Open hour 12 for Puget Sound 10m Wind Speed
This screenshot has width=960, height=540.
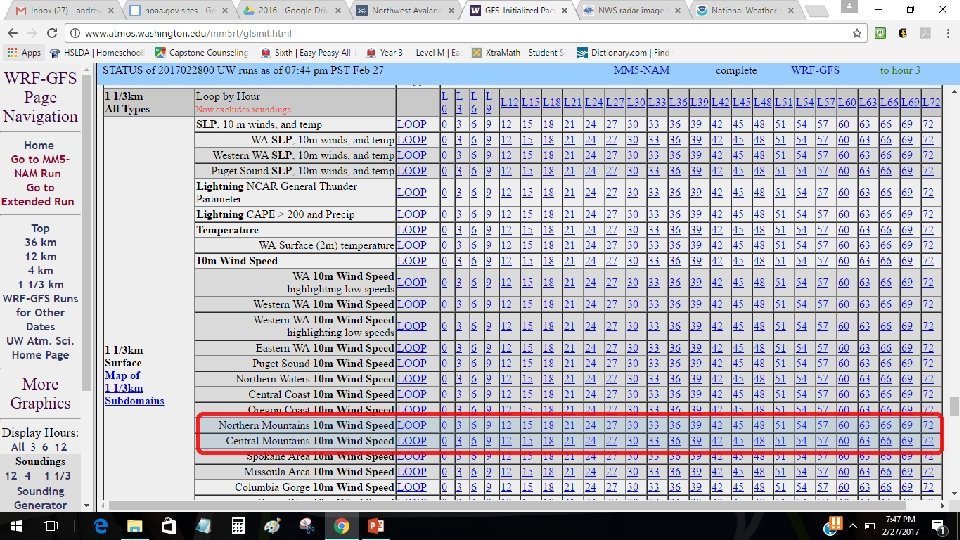[x=506, y=363]
